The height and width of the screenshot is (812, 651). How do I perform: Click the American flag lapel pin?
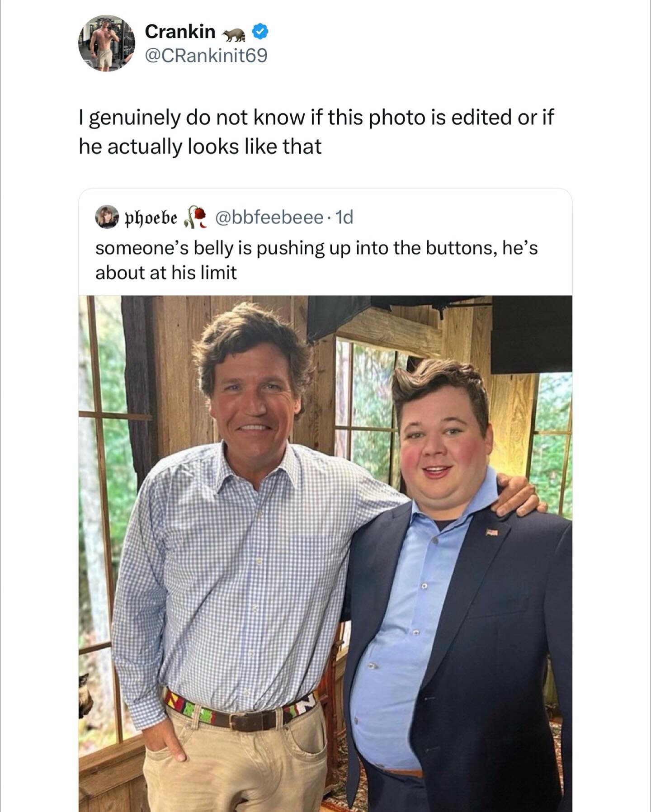(492, 533)
